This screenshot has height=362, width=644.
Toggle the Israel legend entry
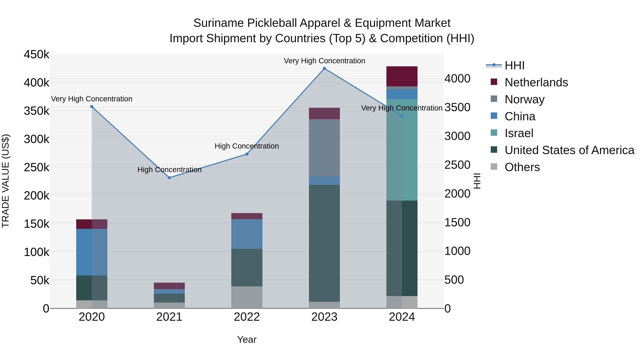[x=512, y=133]
